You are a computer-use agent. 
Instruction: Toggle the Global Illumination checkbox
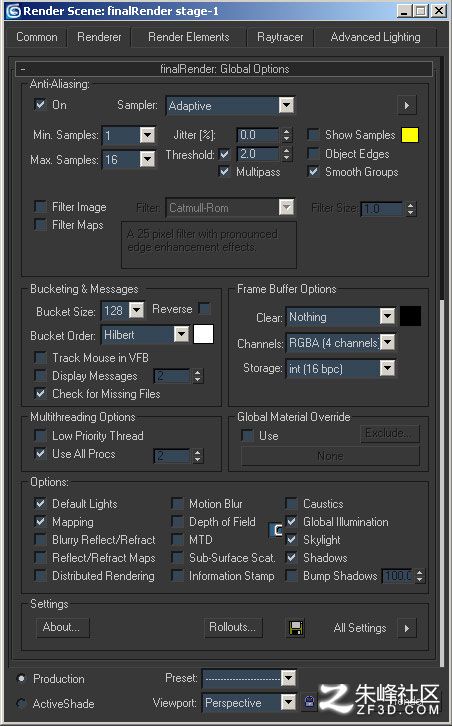[x=291, y=521]
